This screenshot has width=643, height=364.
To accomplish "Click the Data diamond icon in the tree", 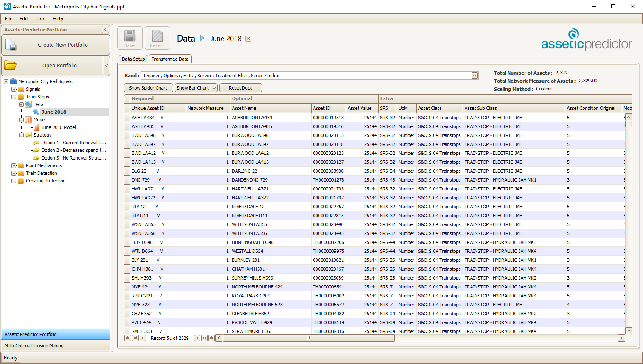I will coord(29,104).
